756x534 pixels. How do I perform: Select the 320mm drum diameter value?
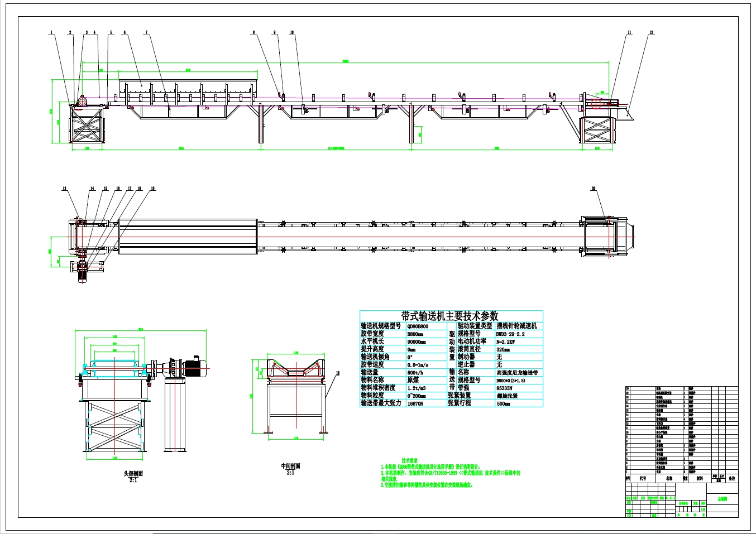[503, 349]
